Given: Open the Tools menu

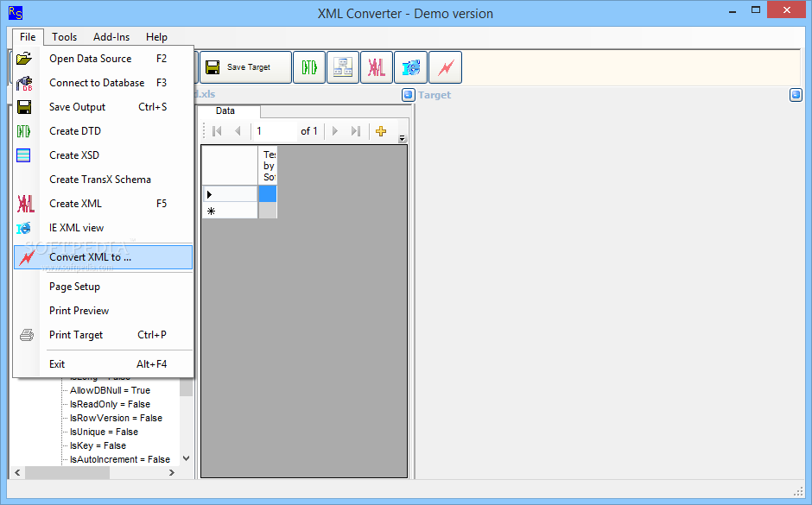Looking at the screenshot, I should pyautogui.click(x=64, y=37).
